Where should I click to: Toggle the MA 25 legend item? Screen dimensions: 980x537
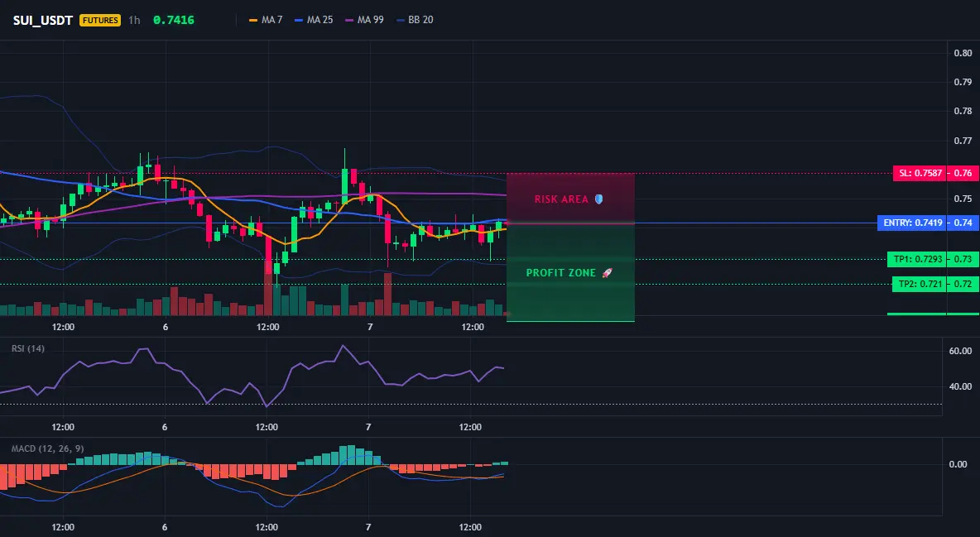coord(314,20)
